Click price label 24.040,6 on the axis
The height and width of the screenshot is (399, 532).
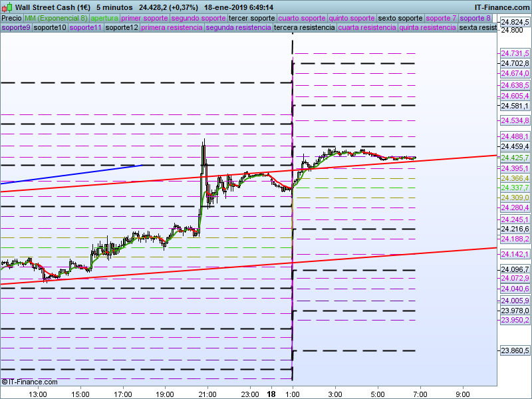pyautogui.click(x=515, y=289)
